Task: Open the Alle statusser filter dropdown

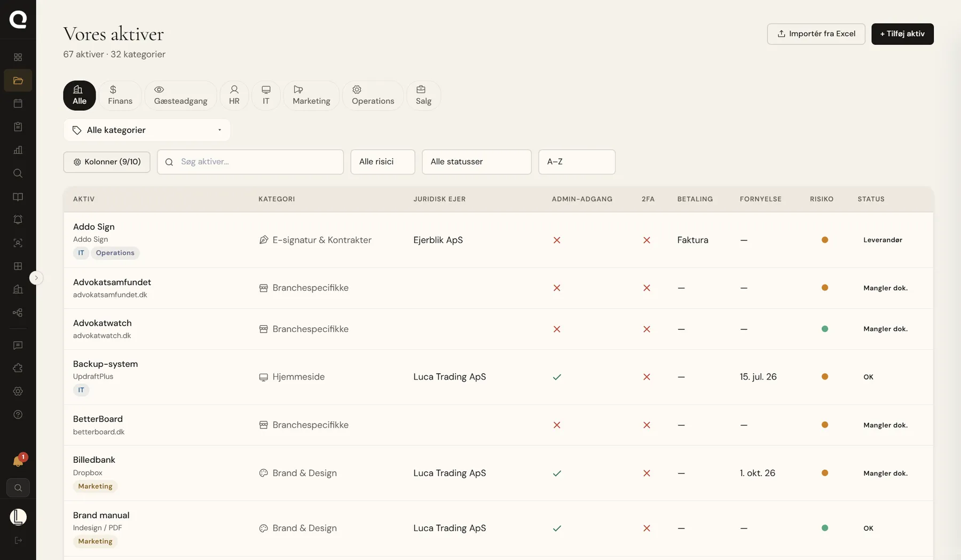Action: [x=477, y=162]
